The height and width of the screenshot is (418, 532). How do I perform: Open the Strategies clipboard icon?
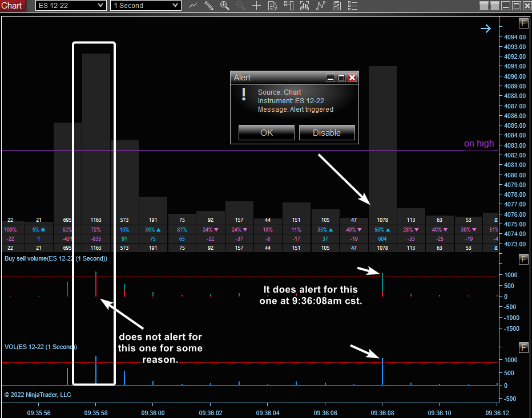pyautogui.click(x=337, y=6)
